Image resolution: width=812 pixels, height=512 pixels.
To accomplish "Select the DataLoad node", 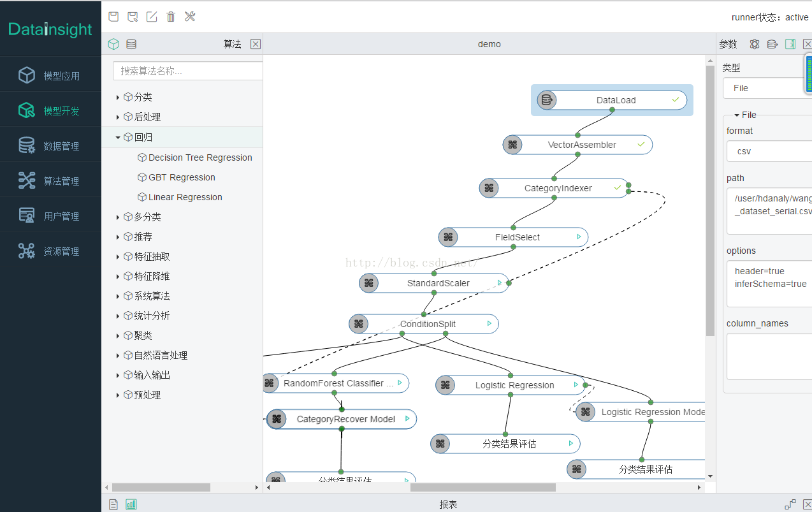I will (613, 100).
